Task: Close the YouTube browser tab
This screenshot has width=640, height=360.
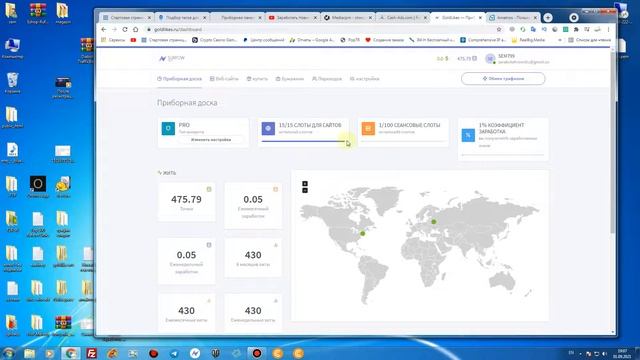Action: click(315, 18)
